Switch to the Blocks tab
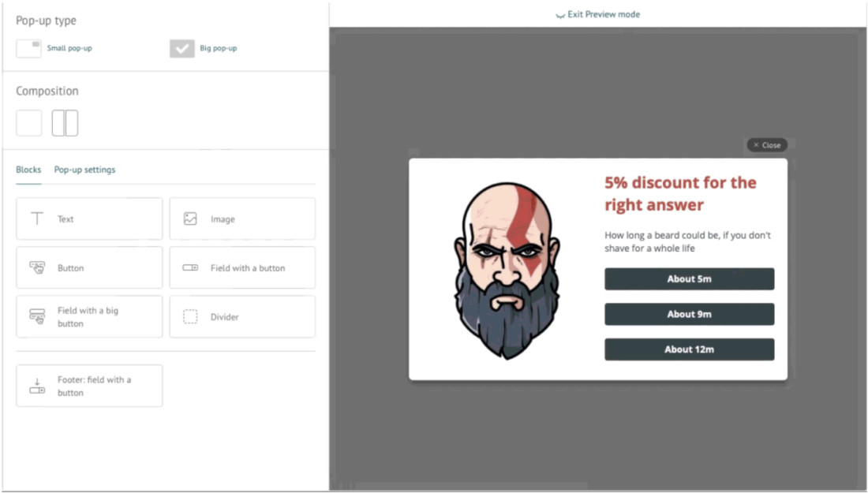This screenshot has width=868, height=493. (28, 170)
